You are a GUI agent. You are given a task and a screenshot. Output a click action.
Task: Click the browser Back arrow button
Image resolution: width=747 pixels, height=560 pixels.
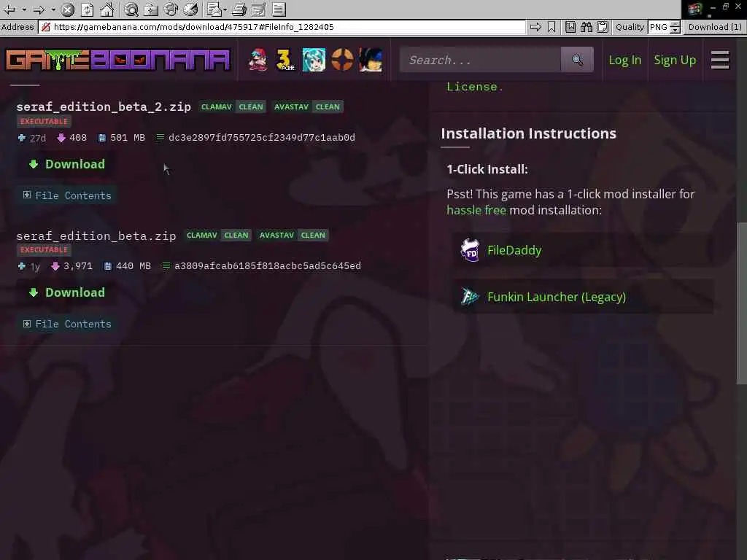(x=9, y=9)
